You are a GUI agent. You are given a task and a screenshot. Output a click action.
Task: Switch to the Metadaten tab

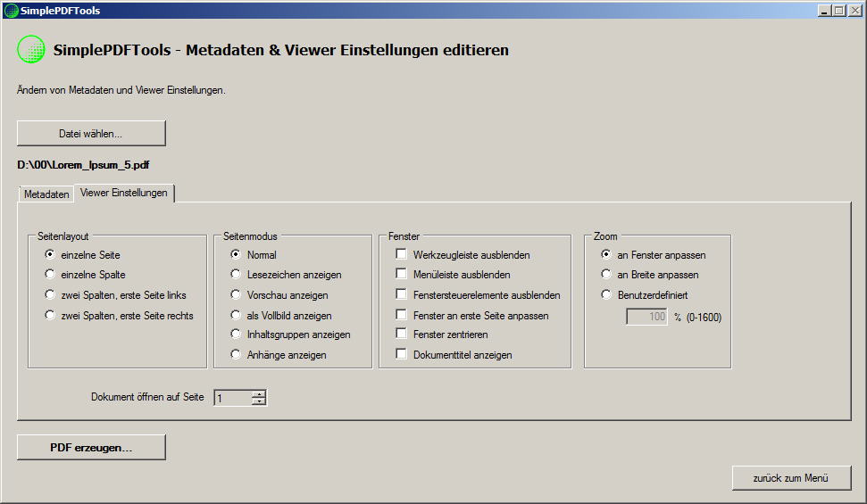[x=46, y=194]
